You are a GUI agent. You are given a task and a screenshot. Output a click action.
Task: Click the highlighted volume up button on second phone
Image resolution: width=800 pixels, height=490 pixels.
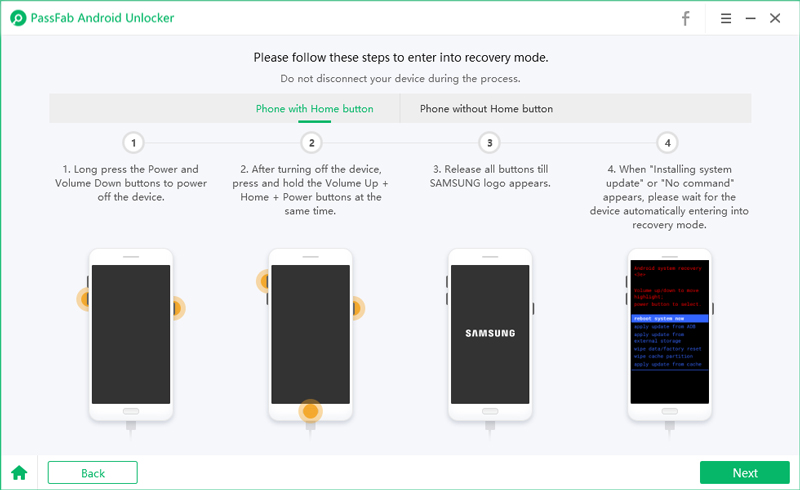264,281
